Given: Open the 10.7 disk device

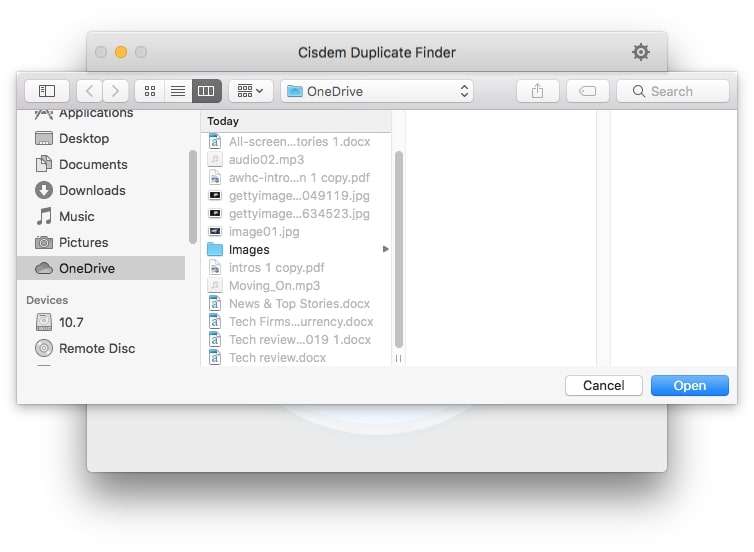Looking at the screenshot, I should (70, 322).
